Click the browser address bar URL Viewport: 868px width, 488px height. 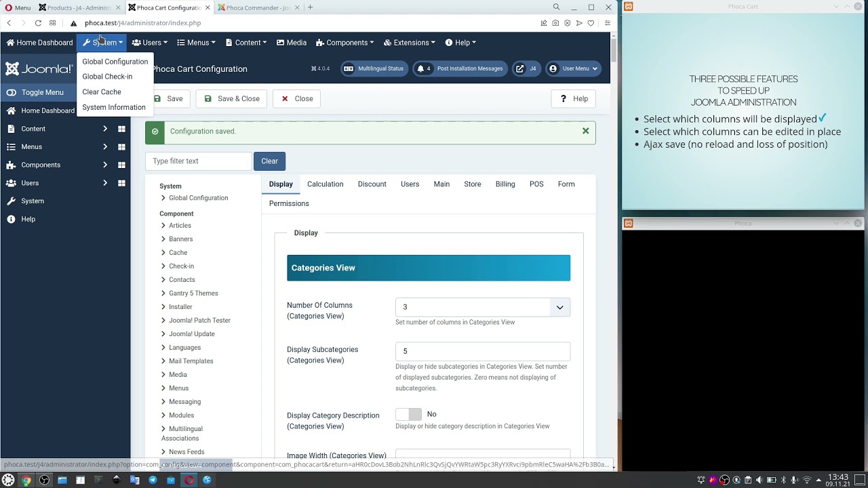142,23
